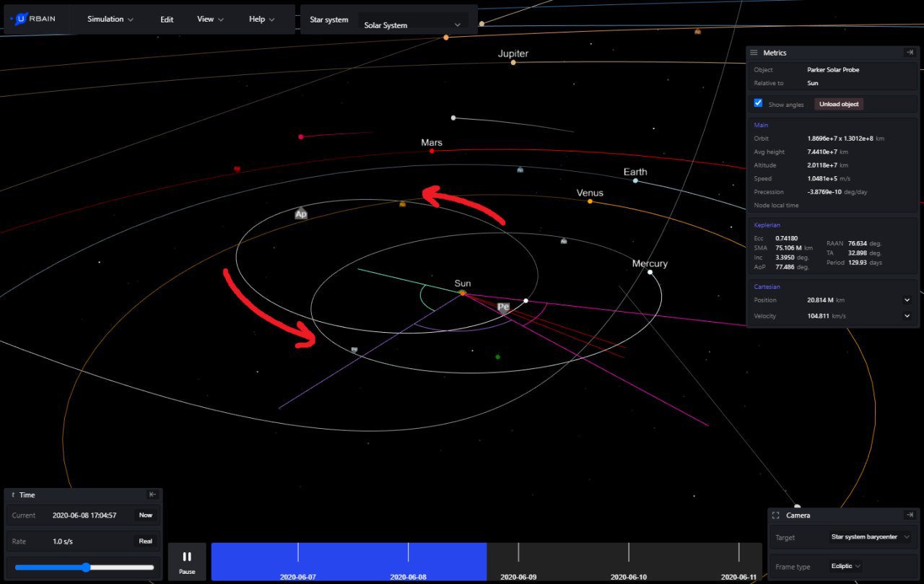924x584 pixels.
Task: Click the Orbit value 1.8696e+7 x 1.3012e+8
Action: [x=840, y=138]
